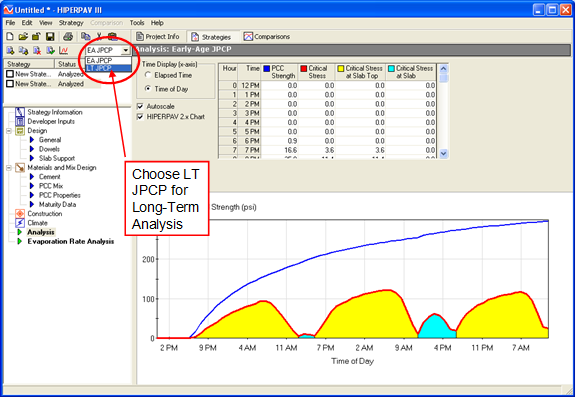
Task: Select the Elapsed Time radio button
Action: click(x=148, y=75)
